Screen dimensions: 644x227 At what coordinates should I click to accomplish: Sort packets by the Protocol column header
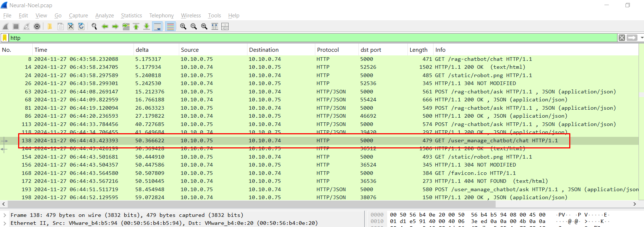click(328, 50)
